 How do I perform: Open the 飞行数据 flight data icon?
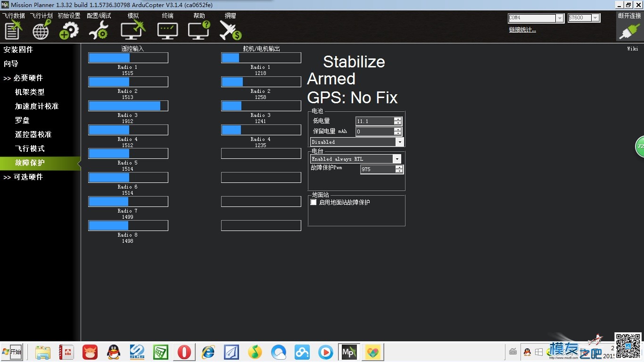[13, 30]
